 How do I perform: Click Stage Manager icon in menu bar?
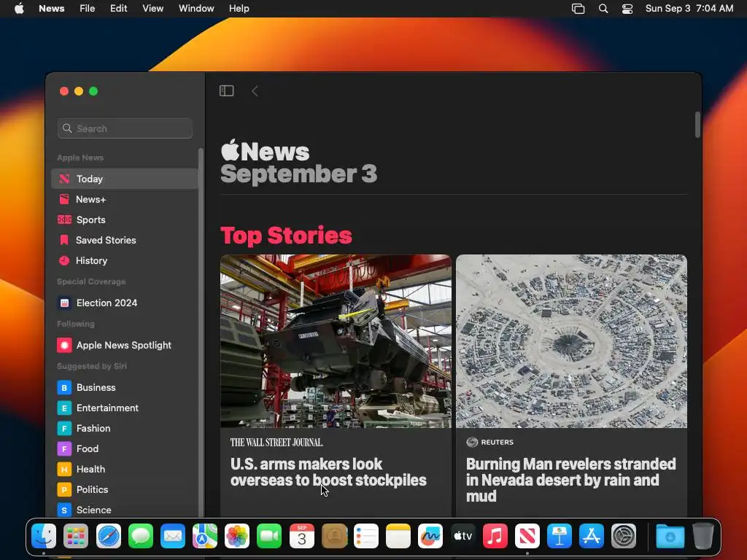click(578, 9)
